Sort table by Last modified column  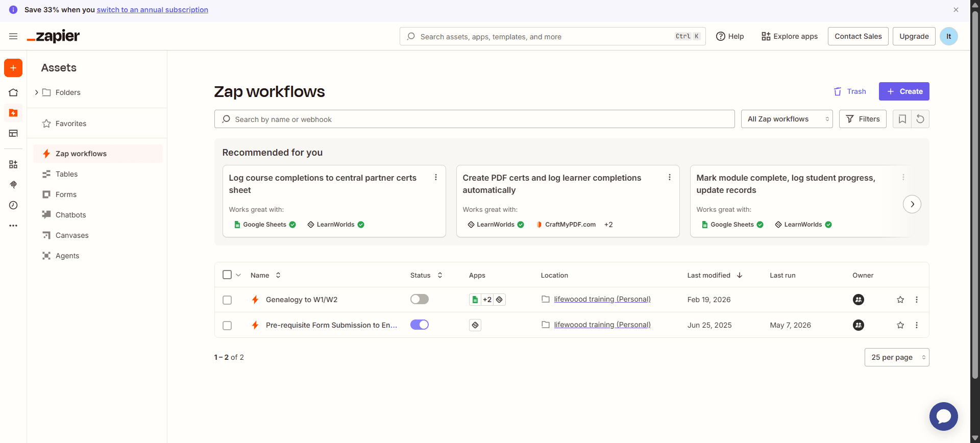point(715,275)
